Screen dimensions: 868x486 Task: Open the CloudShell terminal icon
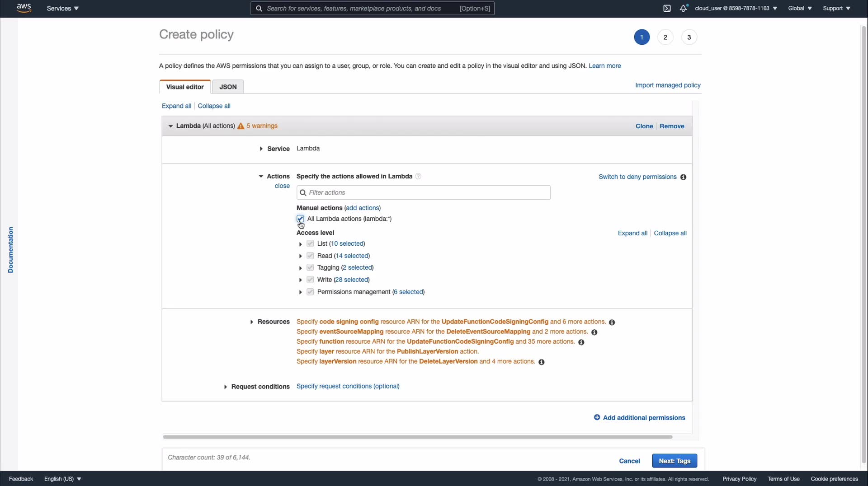pyautogui.click(x=667, y=8)
